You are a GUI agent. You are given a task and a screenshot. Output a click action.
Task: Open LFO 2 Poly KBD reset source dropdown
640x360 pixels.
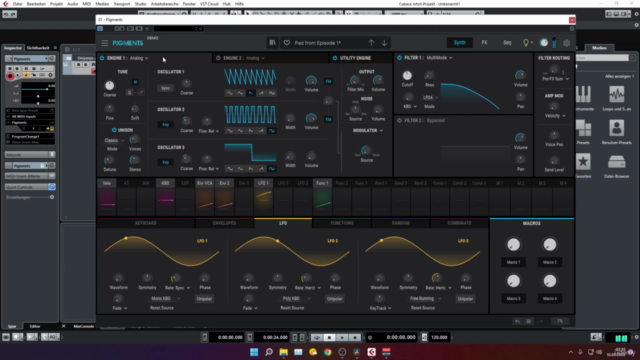[x=297, y=298]
